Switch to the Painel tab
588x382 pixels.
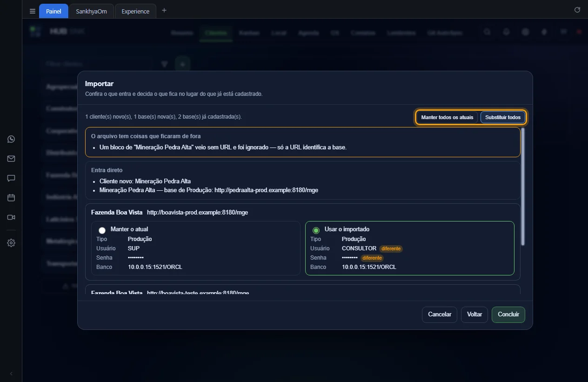[53, 11]
